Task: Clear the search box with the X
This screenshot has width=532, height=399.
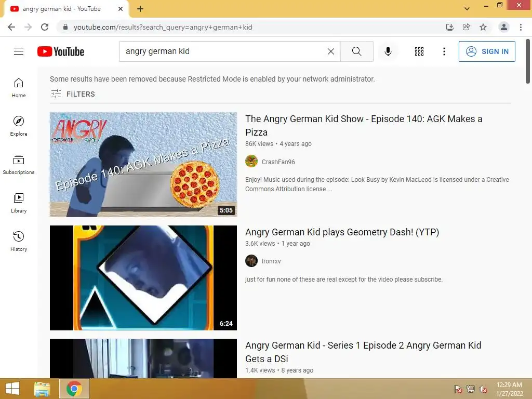Action: click(331, 51)
